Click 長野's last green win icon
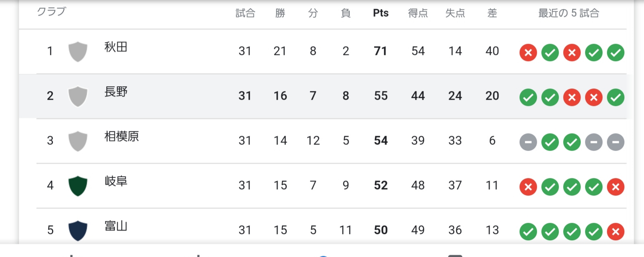Screen dimensions: 644x257 [616, 98]
